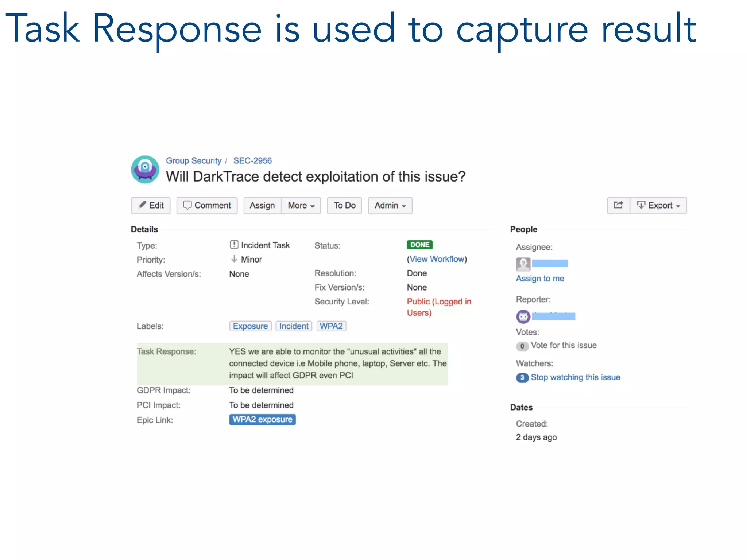The height and width of the screenshot is (560, 747).
Task: Click the Details section heading
Action: (144, 229)
